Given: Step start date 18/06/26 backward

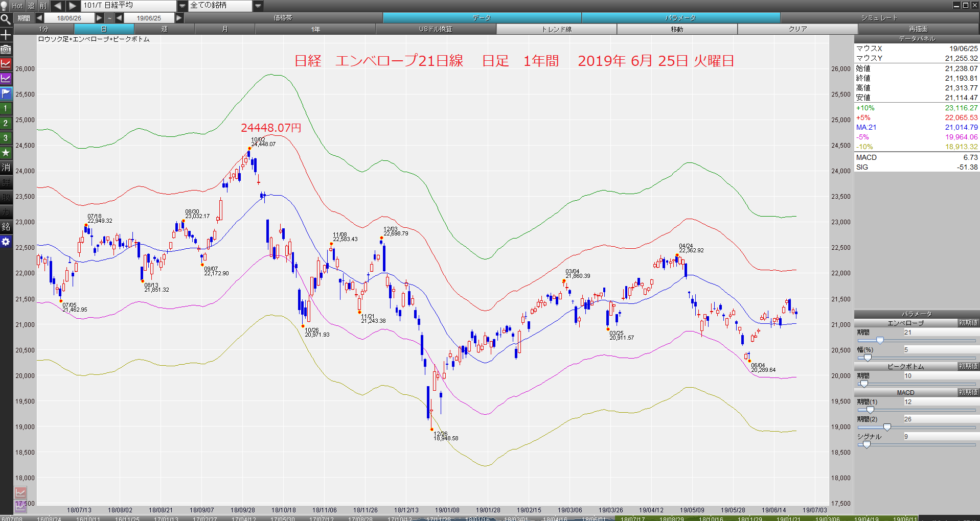Looking at the screenshot, I should 39,18.
